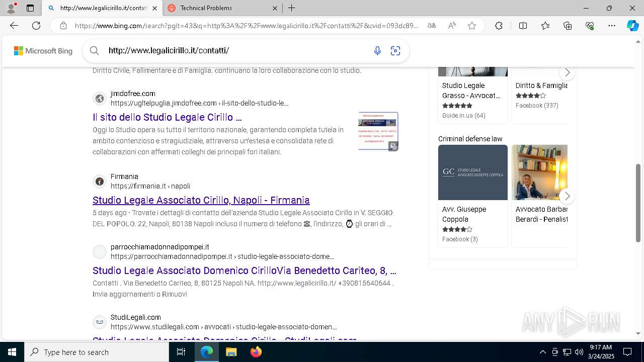Show hidden system tray icons
The height and width of the screenshot is (362, 644).
pos(542,352)
